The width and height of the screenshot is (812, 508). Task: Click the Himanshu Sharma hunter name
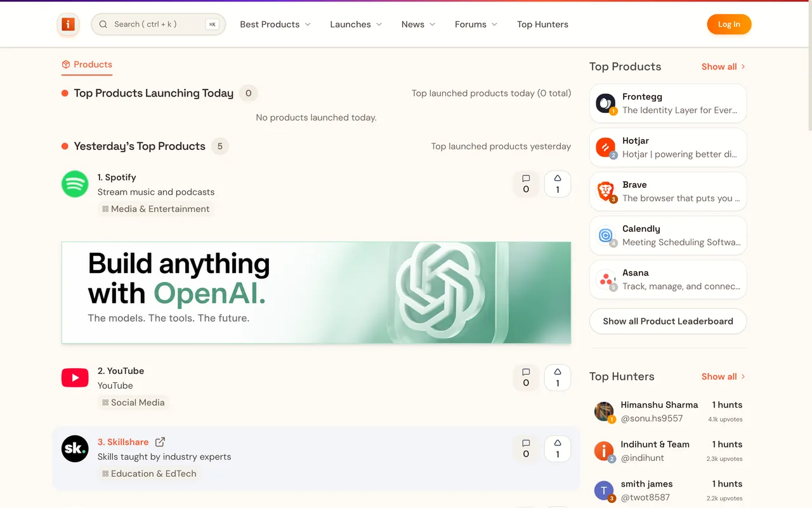coord(659,404)
